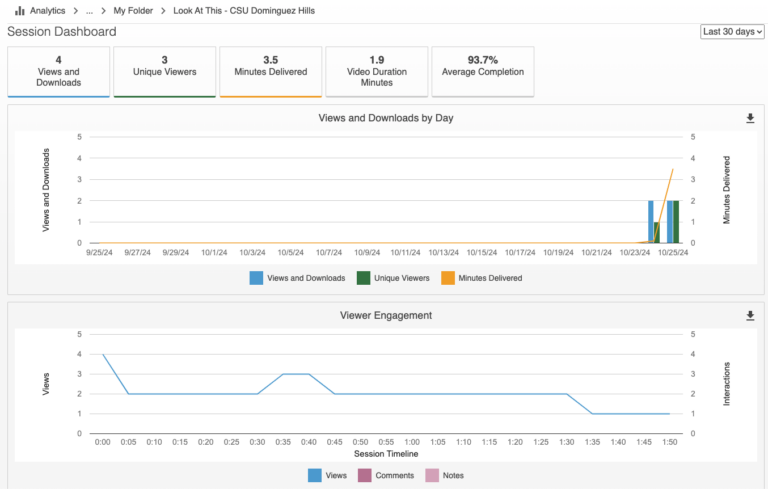This screenshot has width=768, height=489.
Task: Download the Views and Downloads by Day chart
Action: click(750, 118)
